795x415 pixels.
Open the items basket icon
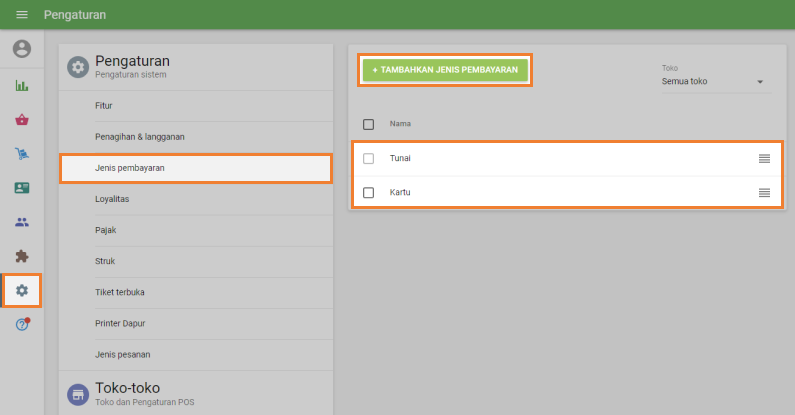(22, 120)
